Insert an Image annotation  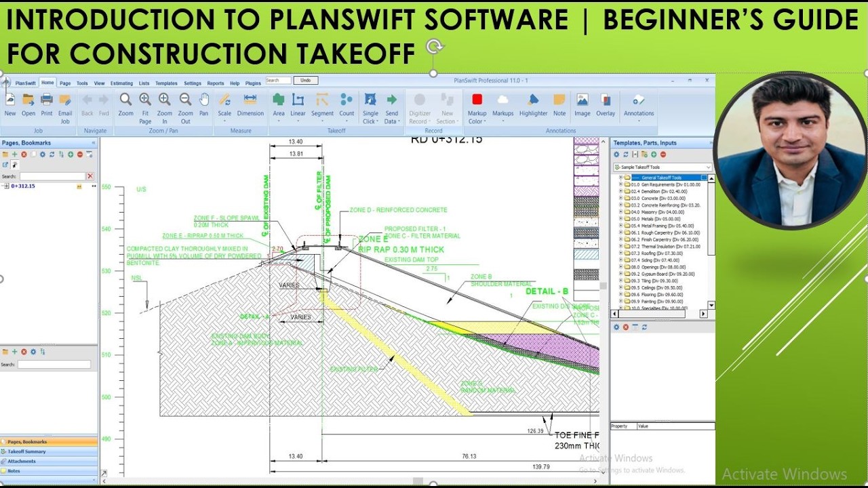[x=583, y=105]
